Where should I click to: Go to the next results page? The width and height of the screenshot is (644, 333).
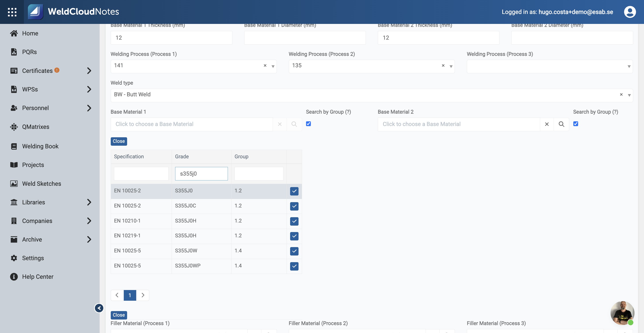143,295
